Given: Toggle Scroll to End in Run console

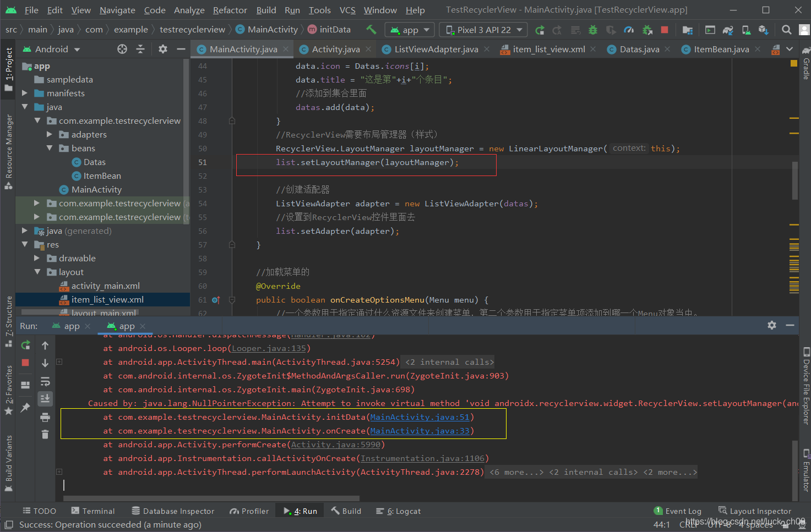Looking at the screenshot, I should tap(45, 398).
